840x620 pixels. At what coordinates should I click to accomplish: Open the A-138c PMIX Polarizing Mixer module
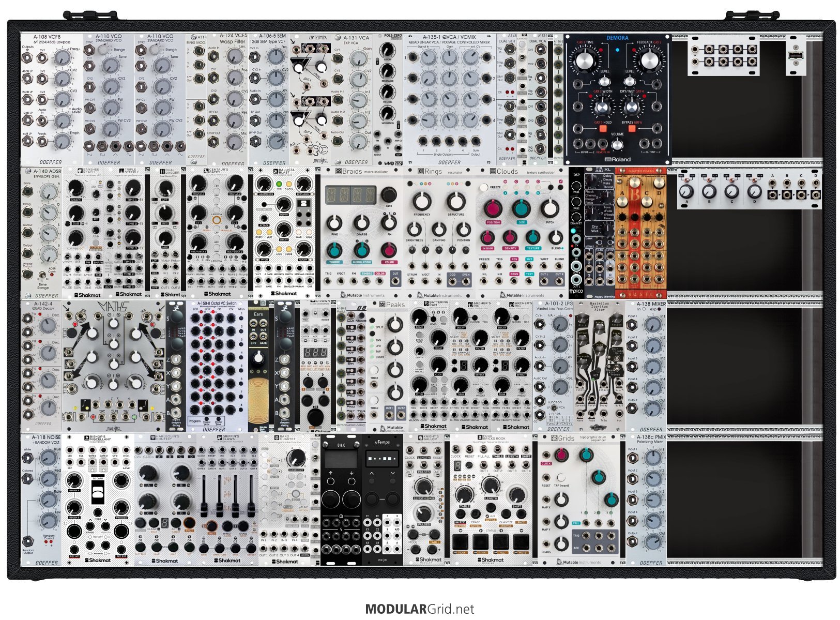[646, 500]
